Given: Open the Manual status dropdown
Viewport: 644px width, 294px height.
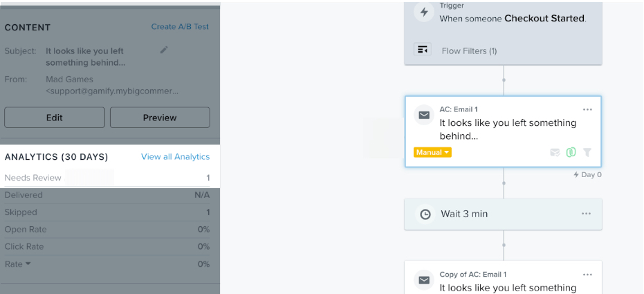Looking at the screenshot, I should tap(432, 152).
